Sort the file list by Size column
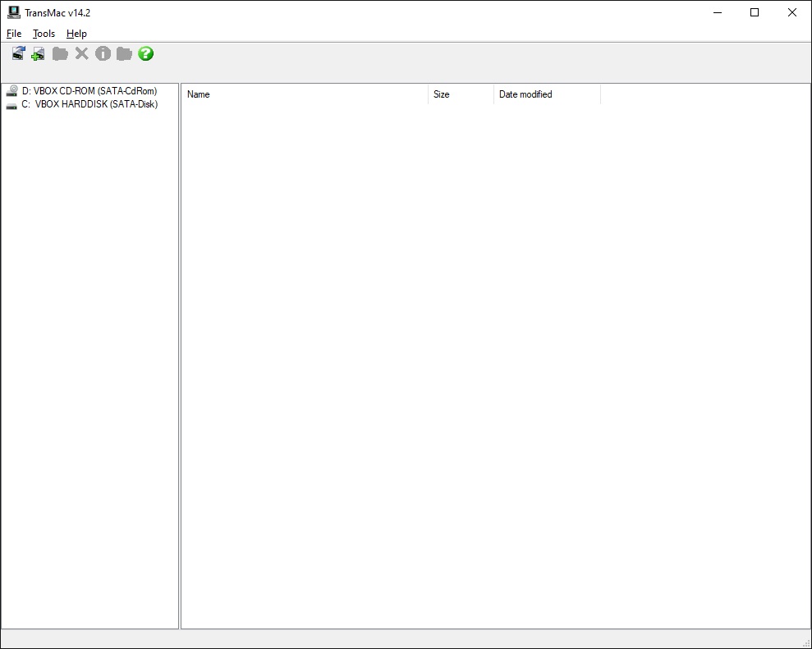This screenshot has width=812, height=649. click(461, 94)
